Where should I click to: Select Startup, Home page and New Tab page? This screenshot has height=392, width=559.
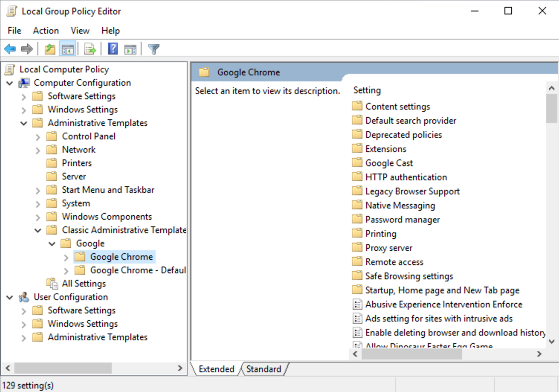click(442, 290)
